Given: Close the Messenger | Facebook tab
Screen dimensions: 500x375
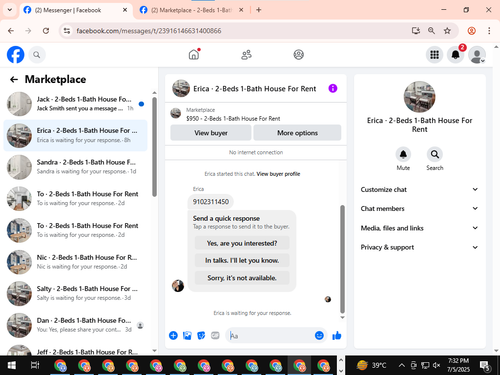Looking at the screenshot, I should point(125,10).
